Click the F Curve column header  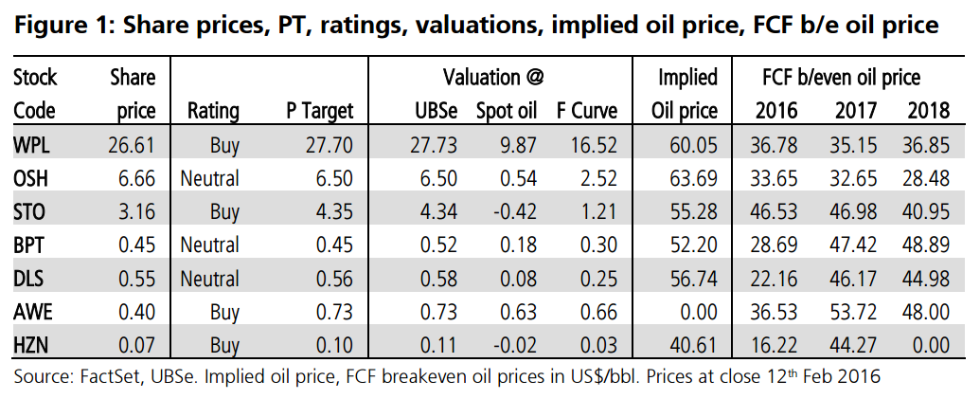pos(589,111)
